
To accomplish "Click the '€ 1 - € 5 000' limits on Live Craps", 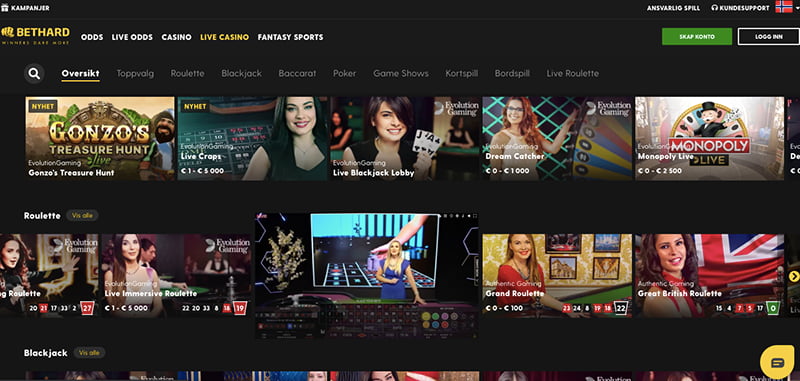I will coord(203,171).
